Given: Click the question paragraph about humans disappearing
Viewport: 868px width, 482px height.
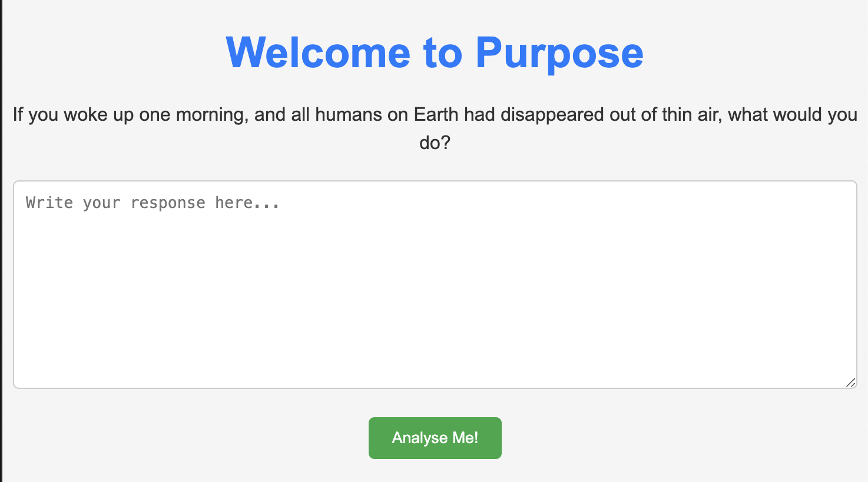Looking at the screenshot, I should point(435,128).
